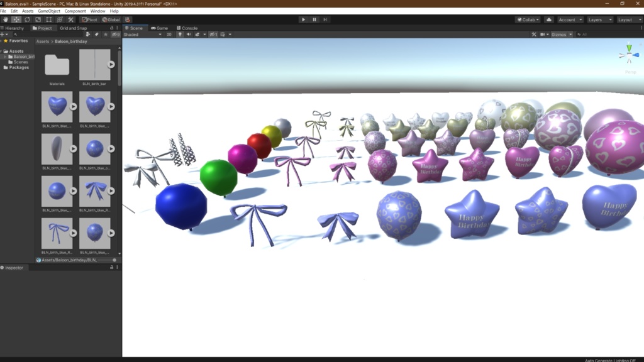This screenshot has width=644, height=362.
Task: Open the component editor tools wrench icon
Action: [534, 35]
